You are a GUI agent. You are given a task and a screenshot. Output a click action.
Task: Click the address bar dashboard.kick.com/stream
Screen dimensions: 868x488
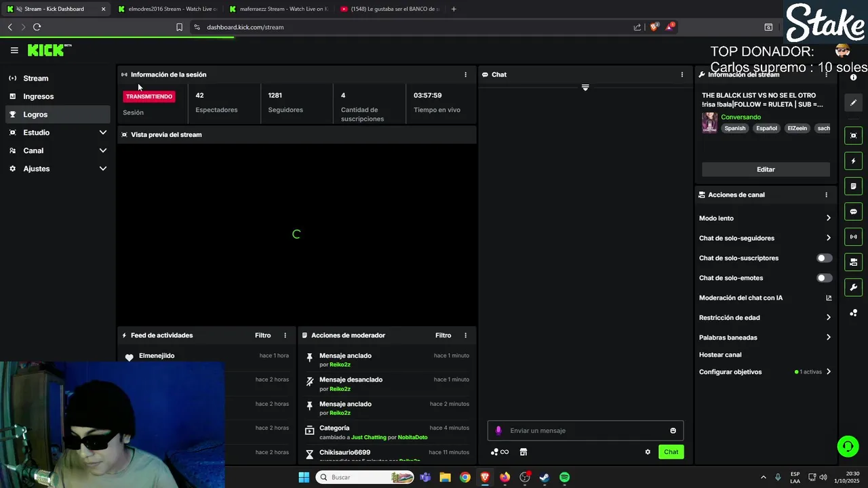click(245, 27)
